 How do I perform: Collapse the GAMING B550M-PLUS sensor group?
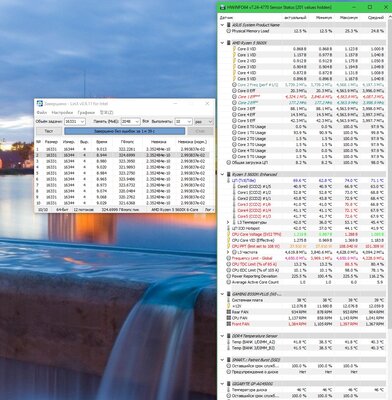222,294
